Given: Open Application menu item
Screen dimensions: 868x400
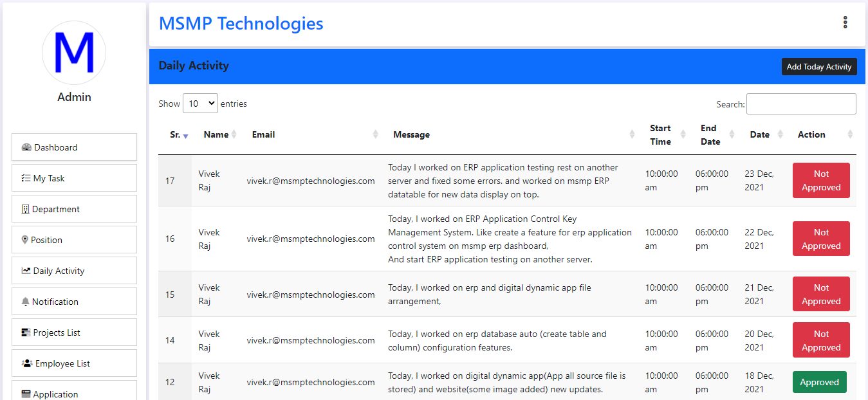Looking at the screenshot, I should tap(74, 390).
